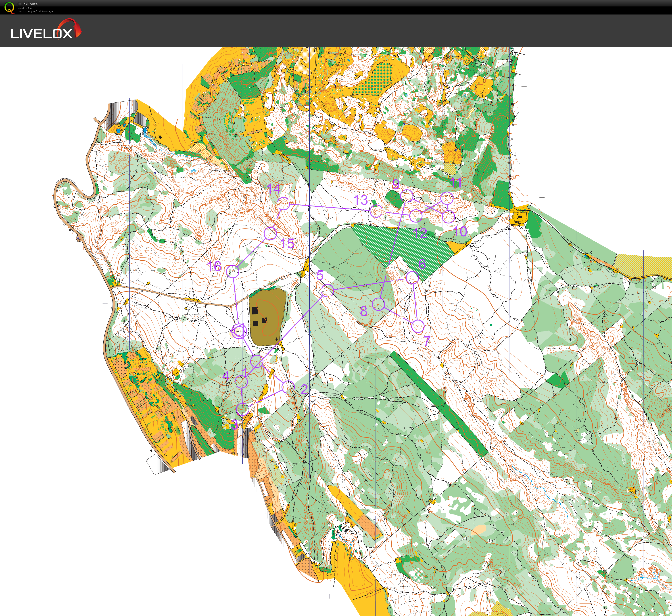This screenshot has width=672, height=616.
Task: Click control circle 2 on the course
Action: (x=288, y=387)
